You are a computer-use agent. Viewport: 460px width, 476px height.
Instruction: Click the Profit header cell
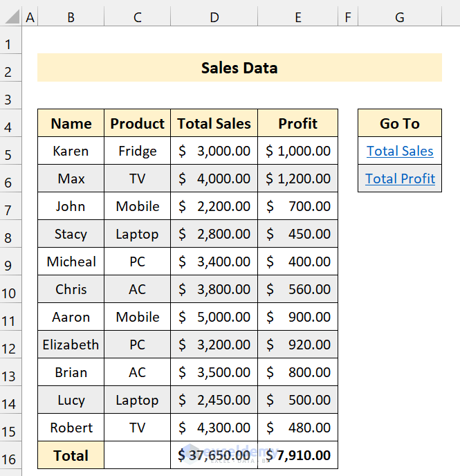click(x=298, y=123)
